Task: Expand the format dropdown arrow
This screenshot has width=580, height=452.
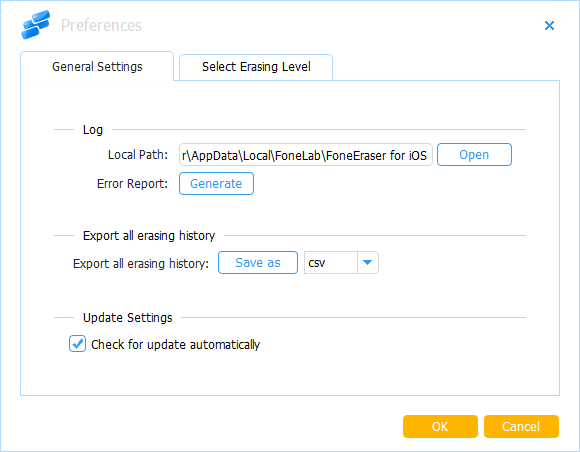Action: click(368, 263)
